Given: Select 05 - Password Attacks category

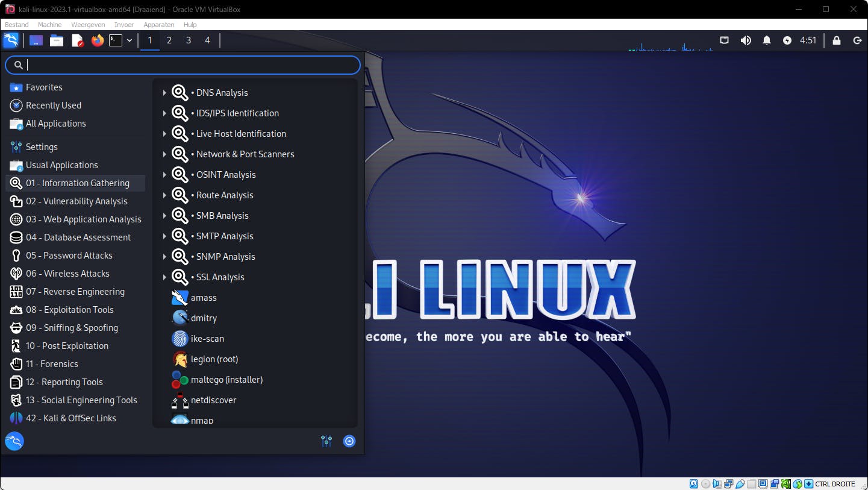Looking at the screenshot, I should pos(69,256).
